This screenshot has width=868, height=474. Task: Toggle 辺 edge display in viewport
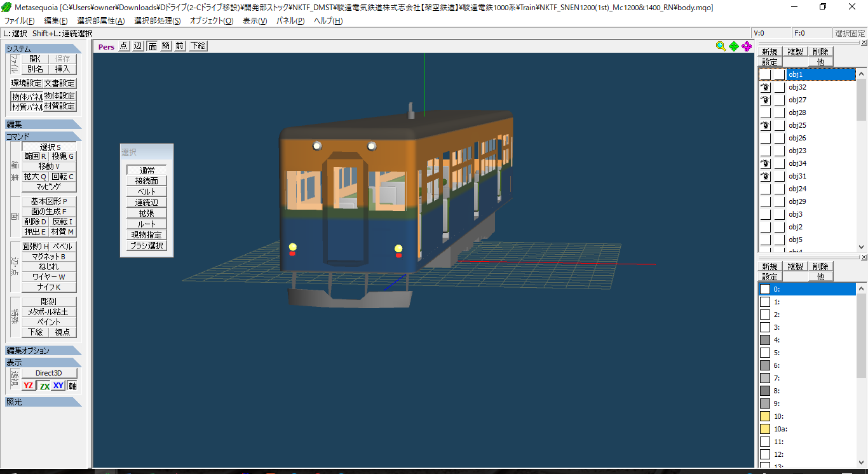[138, 46]
